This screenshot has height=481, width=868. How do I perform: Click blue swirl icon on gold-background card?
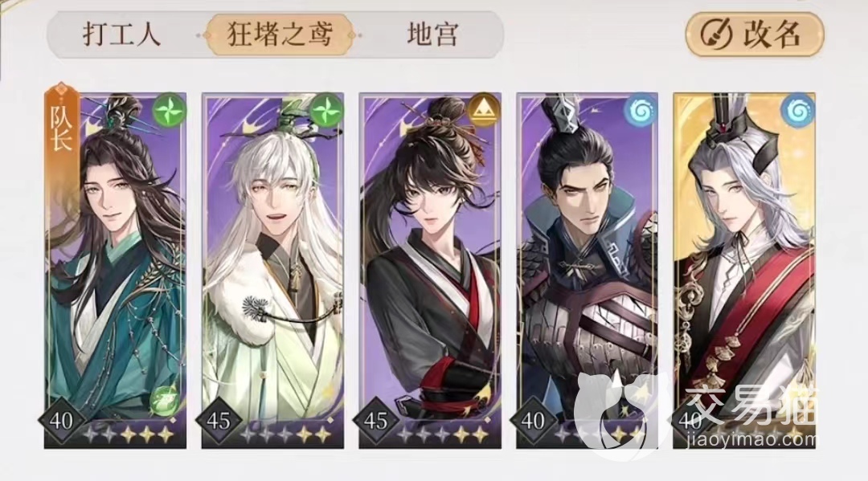tap(798, 111)
